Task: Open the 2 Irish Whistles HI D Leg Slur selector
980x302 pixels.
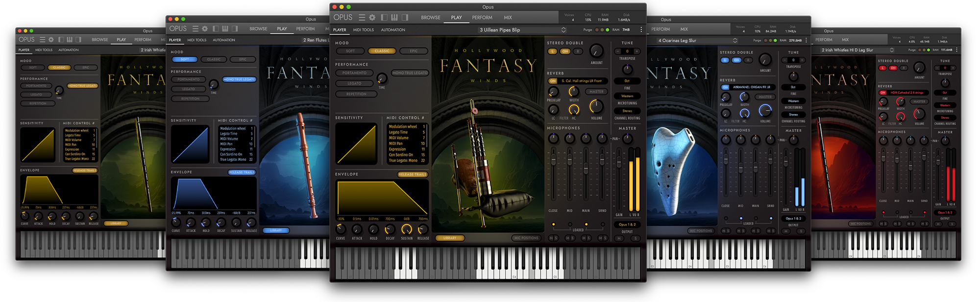Action: tap(857, 50)
